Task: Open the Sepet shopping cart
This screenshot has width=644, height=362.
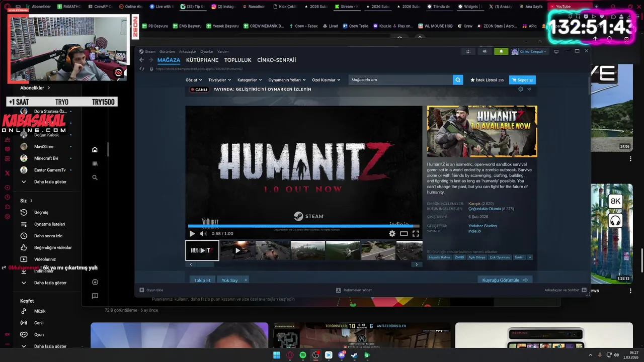Action: pos(522,80)
